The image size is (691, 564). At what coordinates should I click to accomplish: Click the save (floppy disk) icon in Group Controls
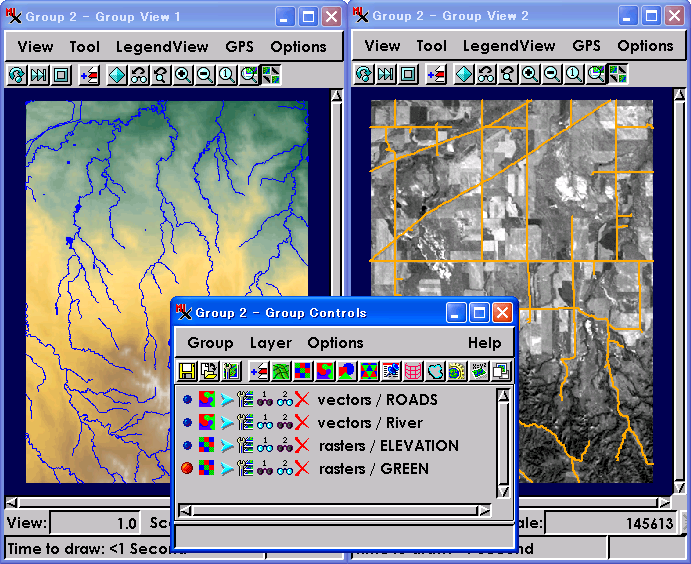(x=187, y=372)
